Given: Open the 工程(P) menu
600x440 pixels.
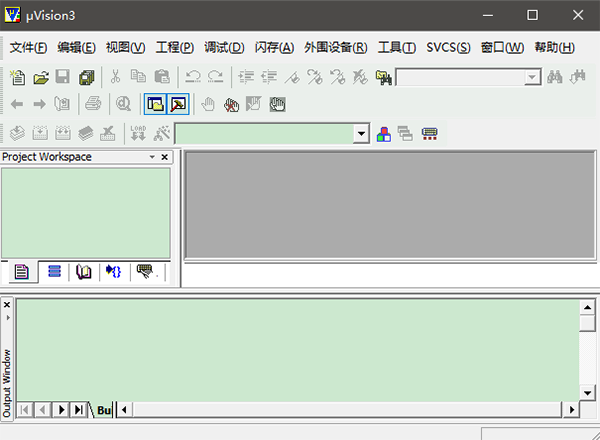Looking at the screenshot, I should point(174,47).
